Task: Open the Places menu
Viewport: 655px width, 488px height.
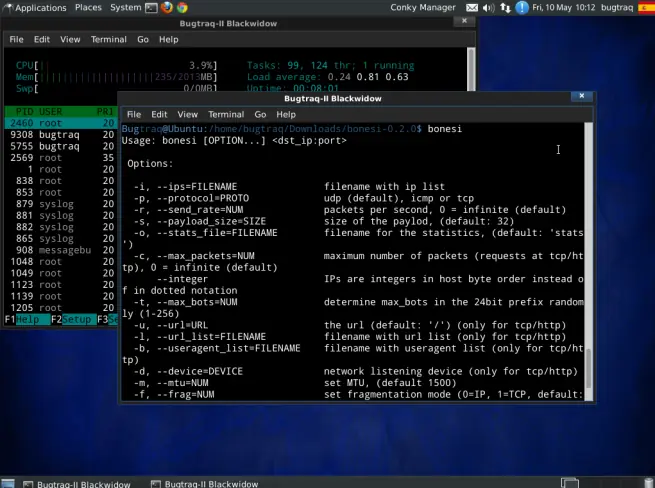Action: tap(88, 8)
